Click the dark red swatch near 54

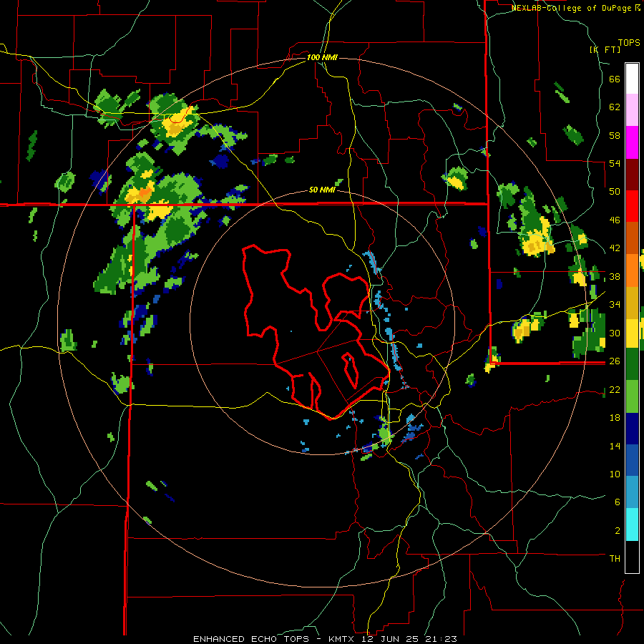click(632, 175)
